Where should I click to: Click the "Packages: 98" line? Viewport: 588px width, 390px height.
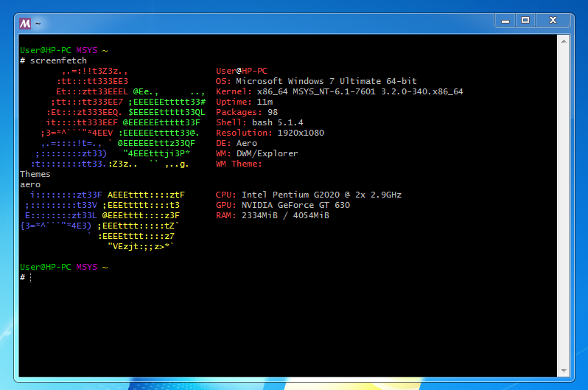247,112
